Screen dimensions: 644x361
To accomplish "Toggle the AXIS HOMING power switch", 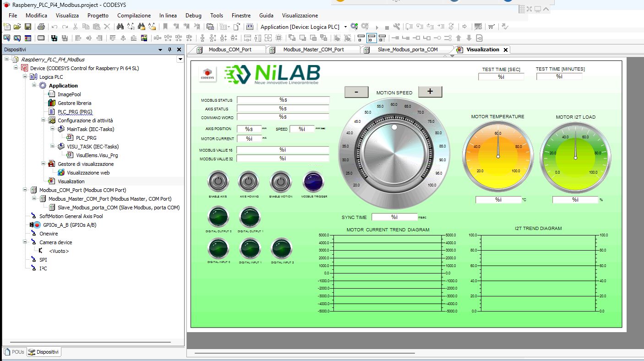I will 249,182.
